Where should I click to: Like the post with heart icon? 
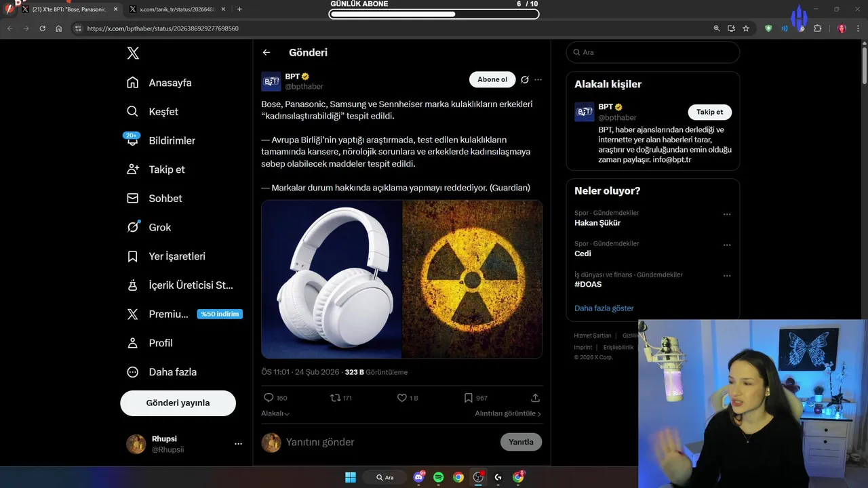[x=401, y=398]
